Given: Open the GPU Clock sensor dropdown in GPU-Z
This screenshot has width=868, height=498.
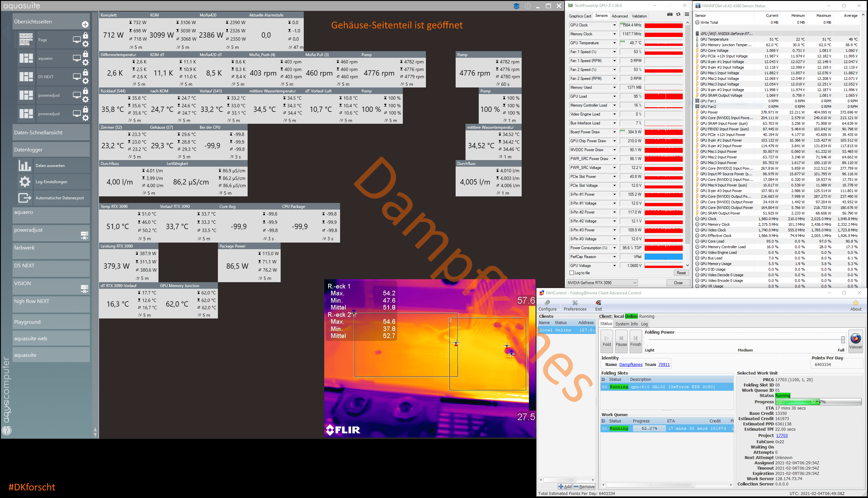Looking at the screenshot, I should tap(614, 25).
